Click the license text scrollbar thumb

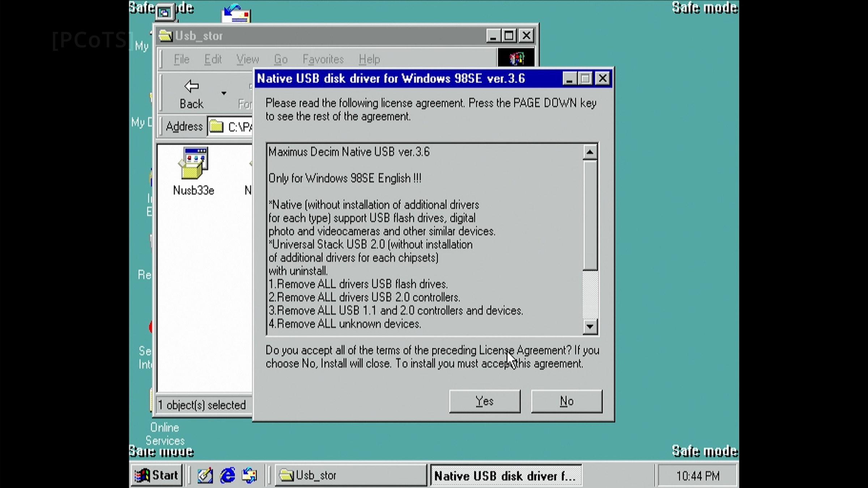[590, 215]
